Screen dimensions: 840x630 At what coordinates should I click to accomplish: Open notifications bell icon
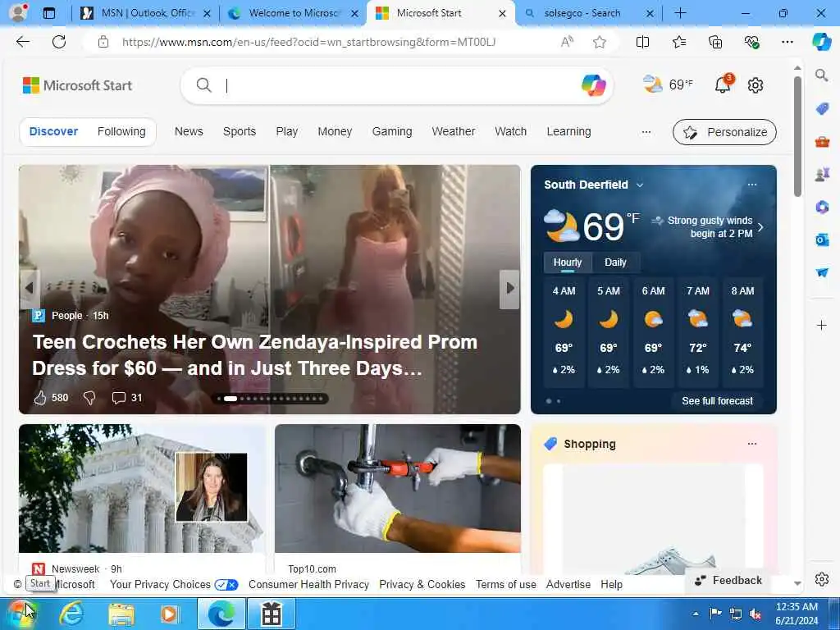click(x=723, y=84)
